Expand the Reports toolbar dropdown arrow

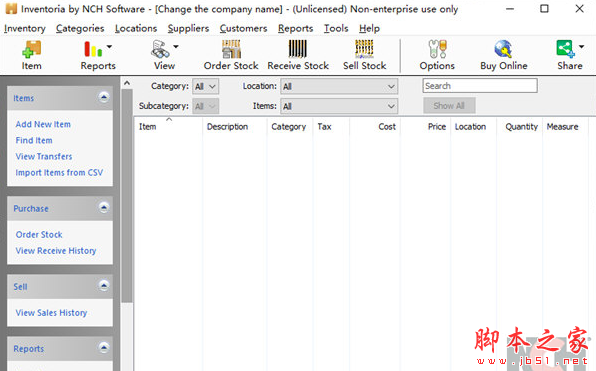tap(109, 47)
